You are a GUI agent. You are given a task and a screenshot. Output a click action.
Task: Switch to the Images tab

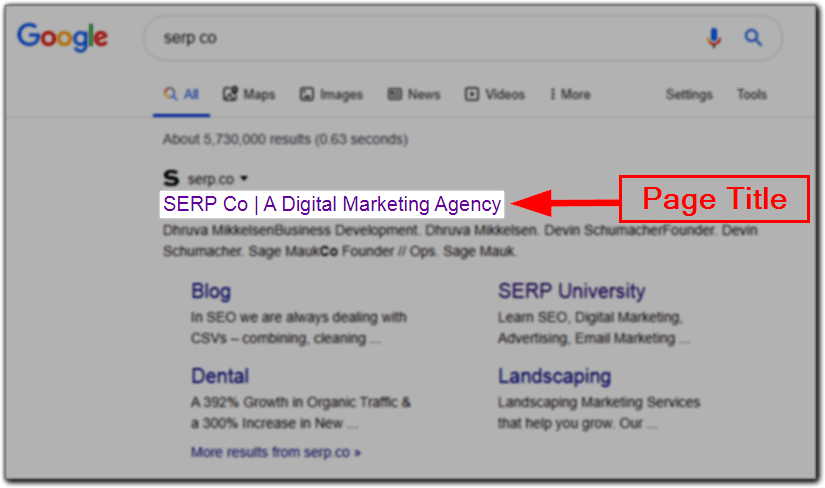(x=331, y=95)
